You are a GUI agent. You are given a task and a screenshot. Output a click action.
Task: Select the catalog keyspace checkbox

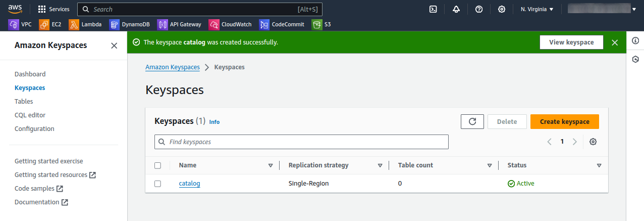click(x=157, y=184)
